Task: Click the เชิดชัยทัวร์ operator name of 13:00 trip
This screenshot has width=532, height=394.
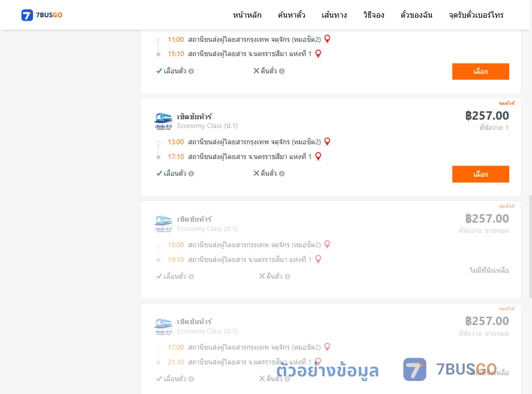Action: tap(195, 117)
